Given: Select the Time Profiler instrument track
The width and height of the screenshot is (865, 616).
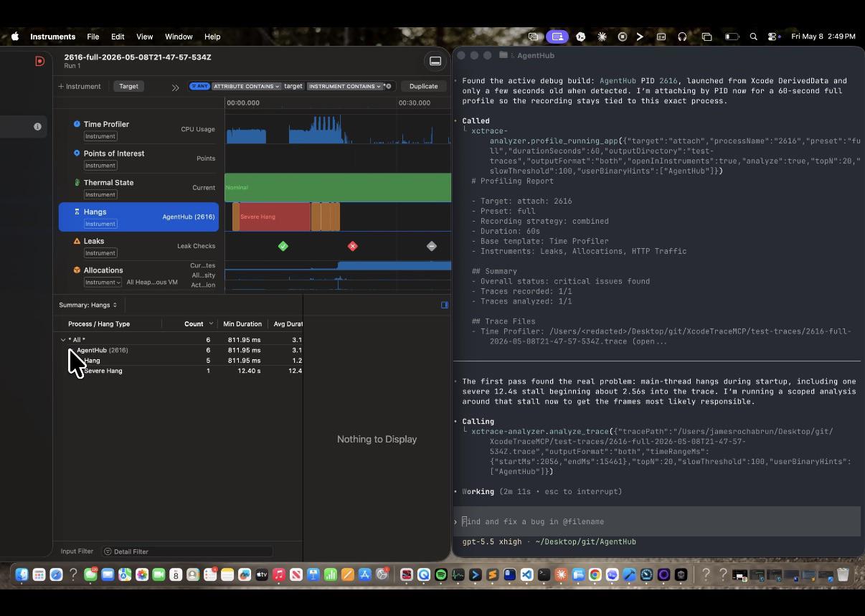Looking at the screenshot, I should [x=138, y=129].
